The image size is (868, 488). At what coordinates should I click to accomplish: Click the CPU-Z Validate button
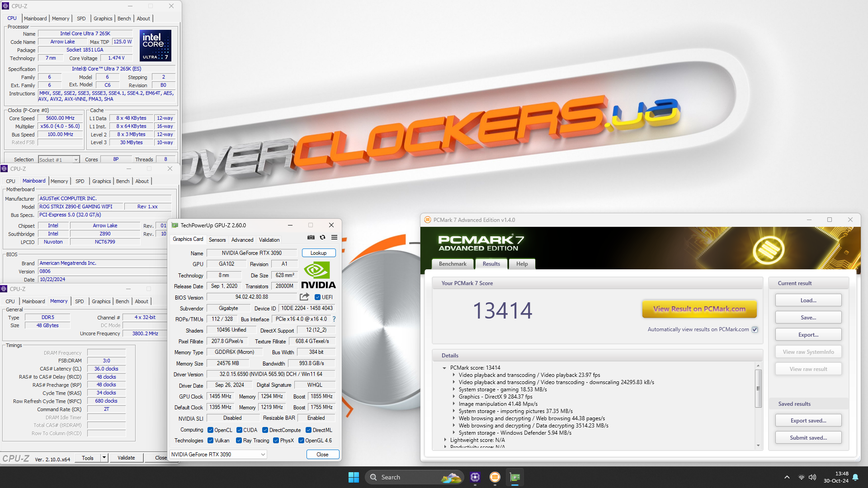[126, 458]
